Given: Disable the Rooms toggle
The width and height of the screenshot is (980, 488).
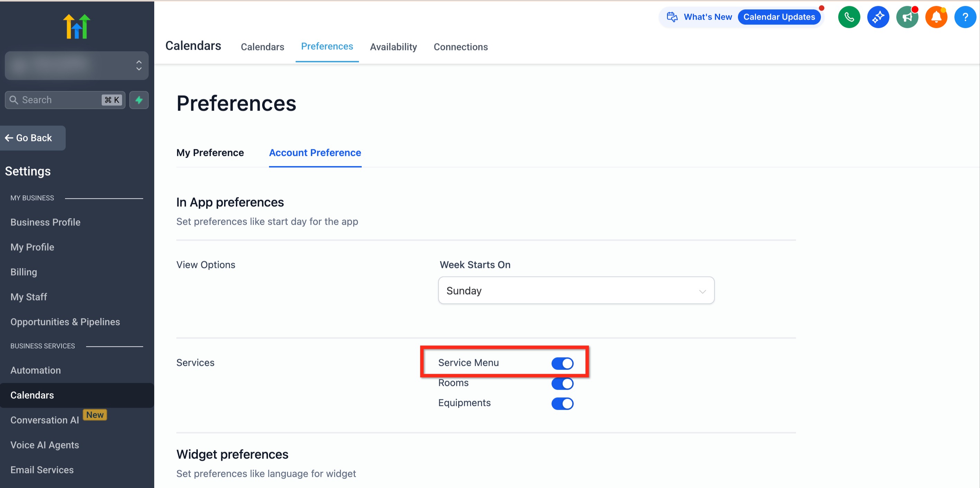Looking at the screenshot, I should (x=562, y=384).
